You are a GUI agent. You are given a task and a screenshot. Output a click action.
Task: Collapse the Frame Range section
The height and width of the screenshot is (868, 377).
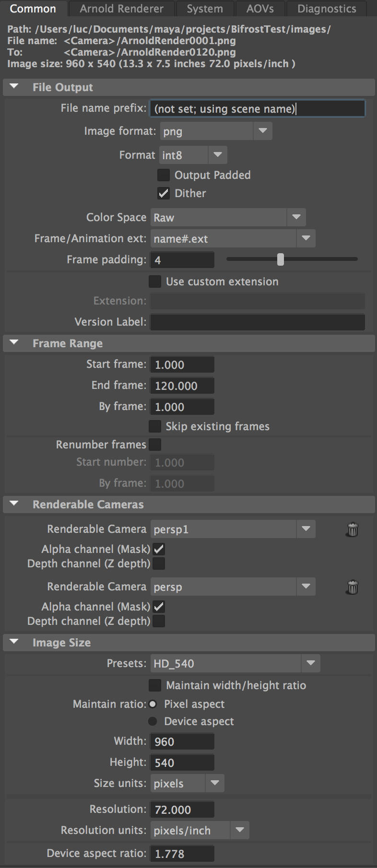tap(13, 343)
